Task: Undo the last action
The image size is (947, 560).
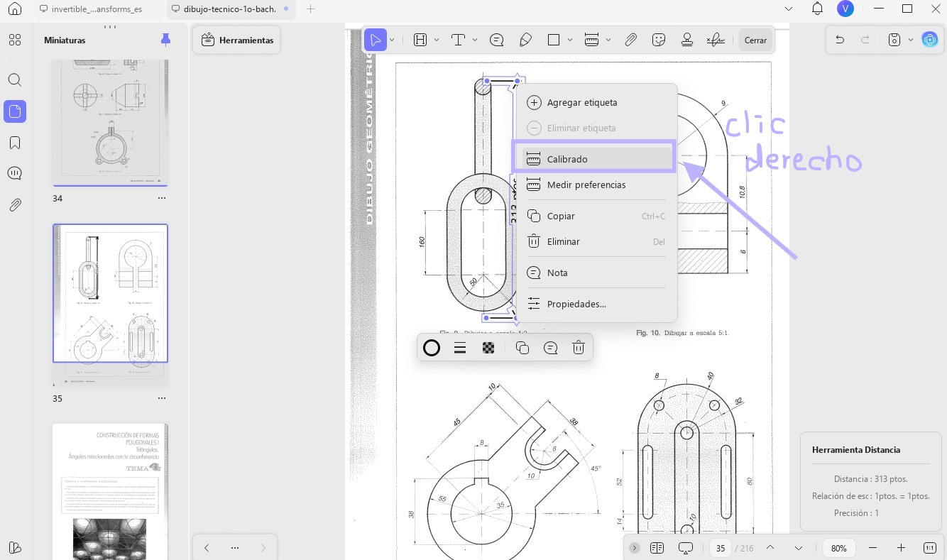Action: 840,40
